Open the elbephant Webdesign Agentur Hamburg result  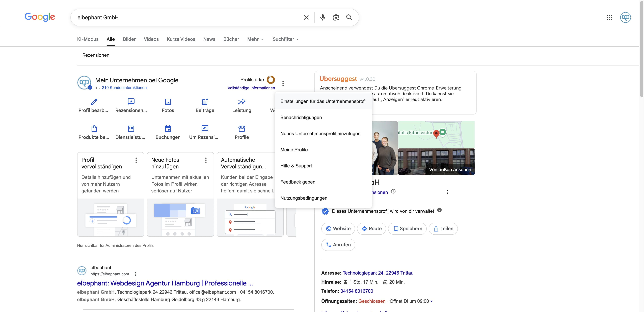coord(165,283)
